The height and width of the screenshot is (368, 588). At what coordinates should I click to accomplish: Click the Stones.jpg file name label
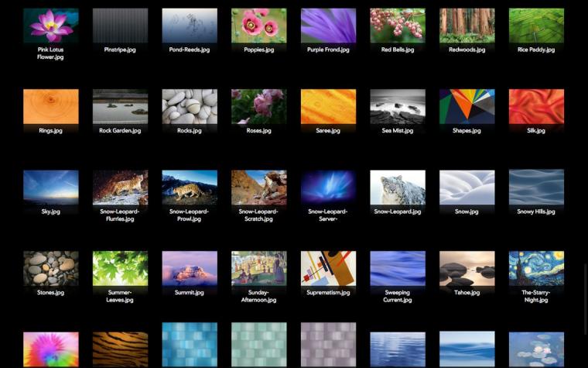[50, 293]
